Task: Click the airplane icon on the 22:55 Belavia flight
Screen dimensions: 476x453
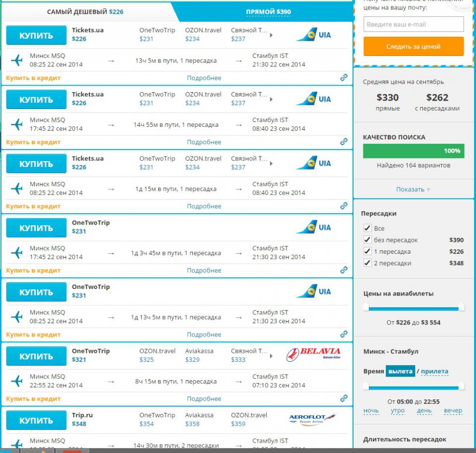Action: click(17, 381)
